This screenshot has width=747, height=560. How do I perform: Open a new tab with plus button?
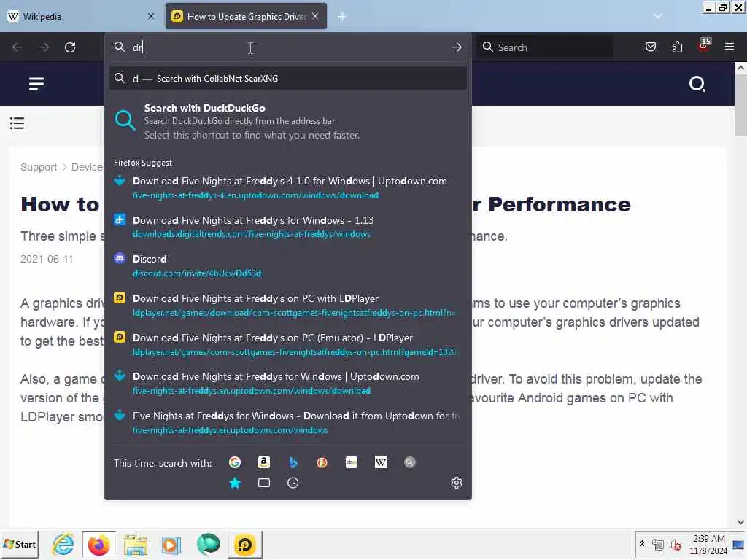click(342, 16)
